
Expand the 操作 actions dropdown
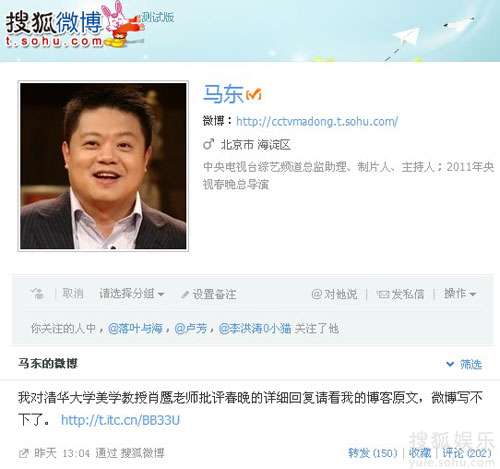click(460, 294)
